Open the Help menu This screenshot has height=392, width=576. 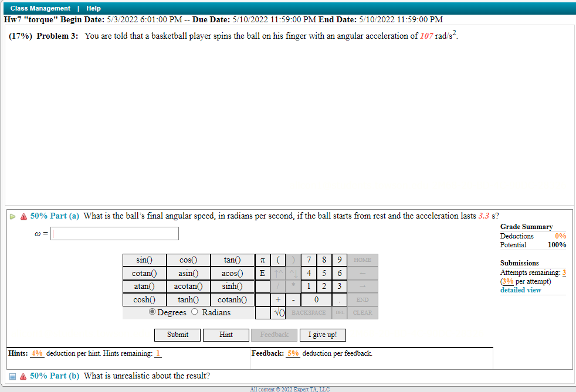click(93, 8)
